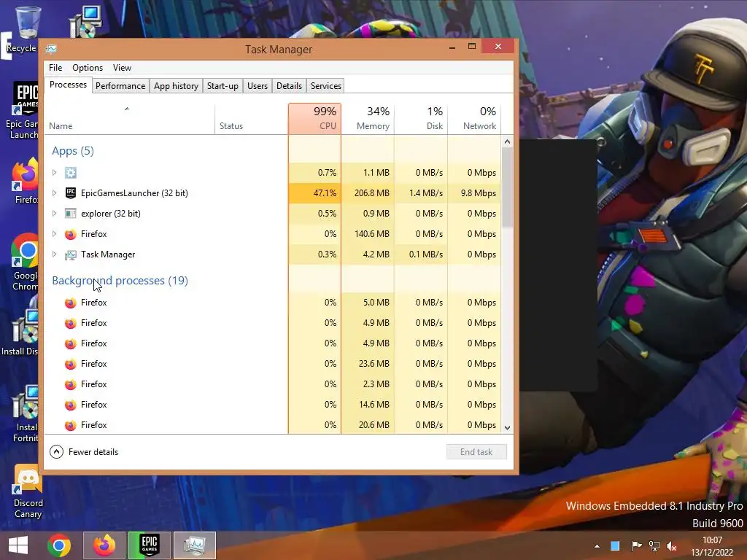Open Google Chrome from the taskbar
This screenshot has height=560, width=747.
[59, 545]
